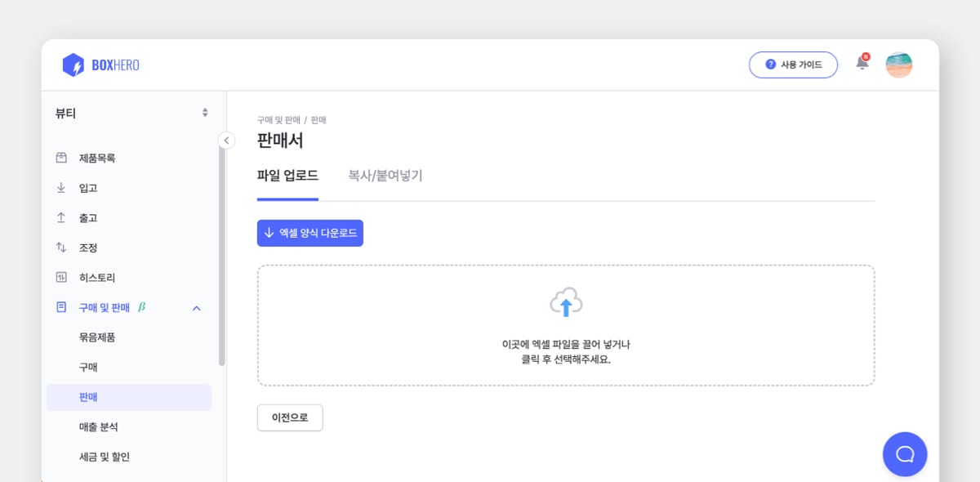
Task: Open the 히스토리 history icon
Action: pos(61,277)
